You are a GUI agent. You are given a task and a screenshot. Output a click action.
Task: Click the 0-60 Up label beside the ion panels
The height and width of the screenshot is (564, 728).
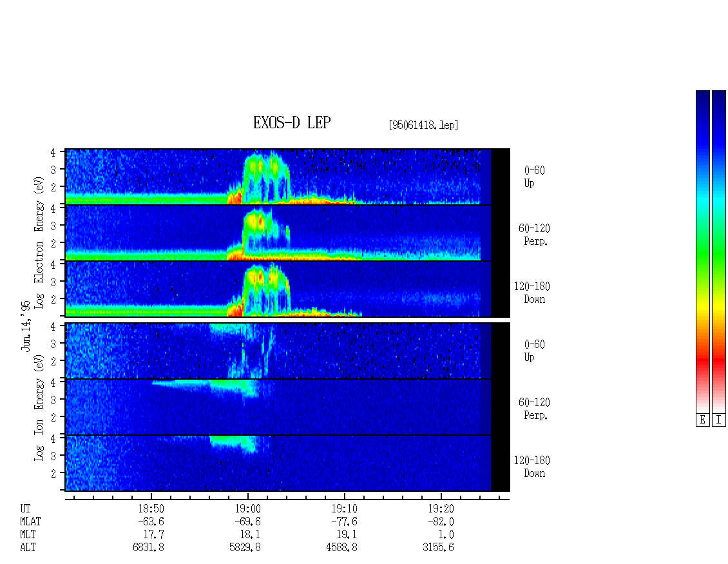click(x=534, y=351)
